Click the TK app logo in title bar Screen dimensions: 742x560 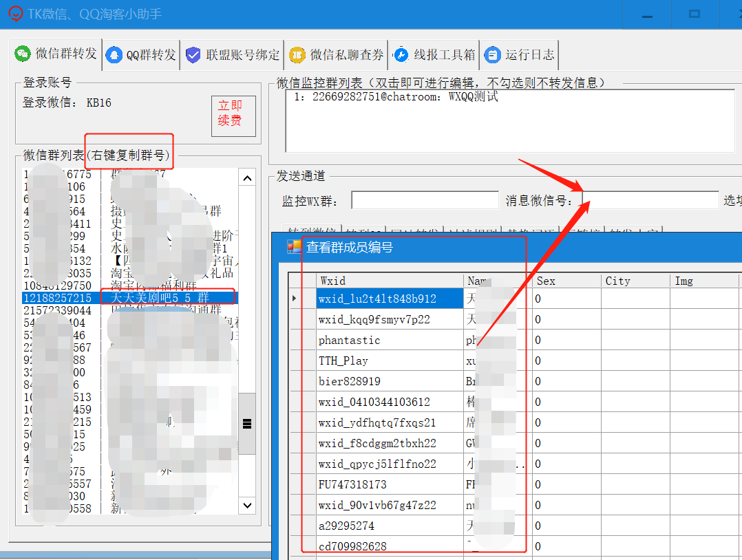[16, 13]
